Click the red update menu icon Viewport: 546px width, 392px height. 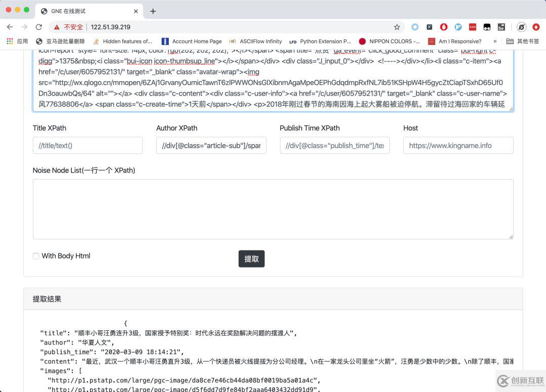(x=536, y=27)
